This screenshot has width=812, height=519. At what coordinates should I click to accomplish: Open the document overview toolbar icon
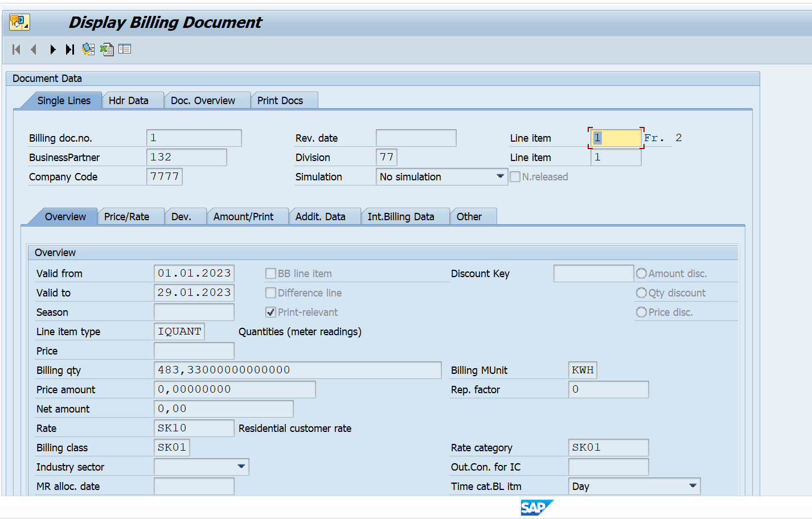tap(88, 50)
